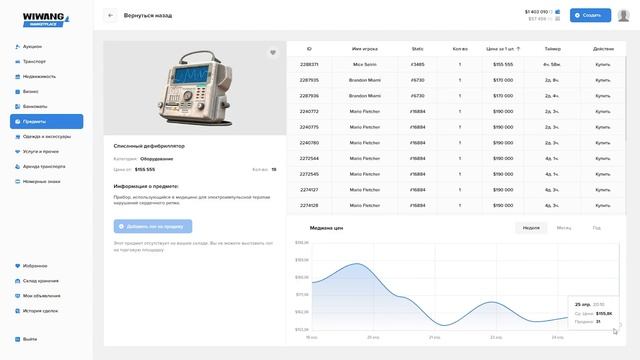Switch chart to Неделя tab
This screenshot has width=640, height=360.
(531, 228)
